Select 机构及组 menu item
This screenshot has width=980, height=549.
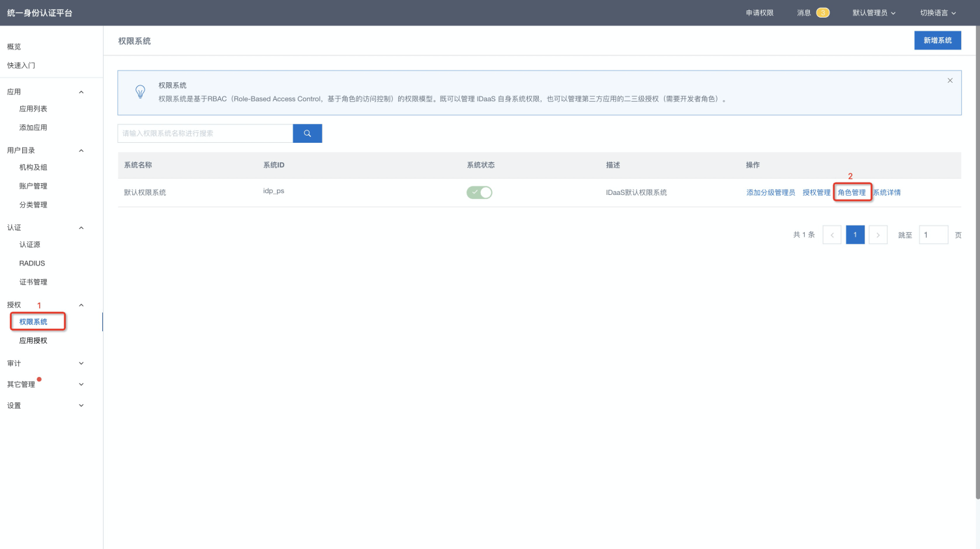click(x=33, y=167)
